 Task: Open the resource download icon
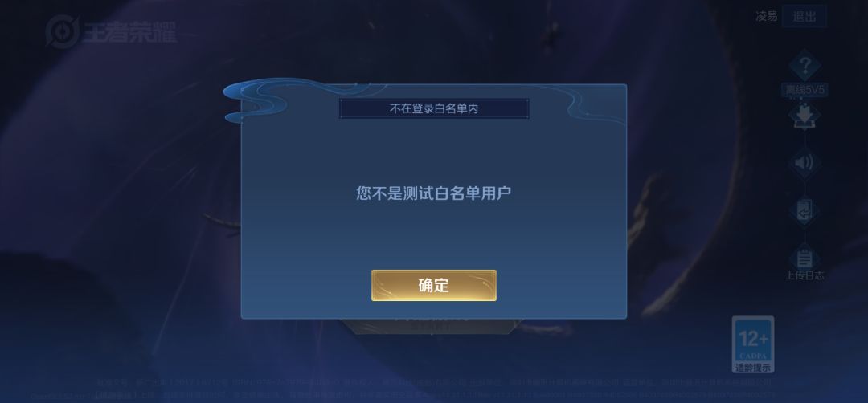pyautogui.click(x=805, y=116)
